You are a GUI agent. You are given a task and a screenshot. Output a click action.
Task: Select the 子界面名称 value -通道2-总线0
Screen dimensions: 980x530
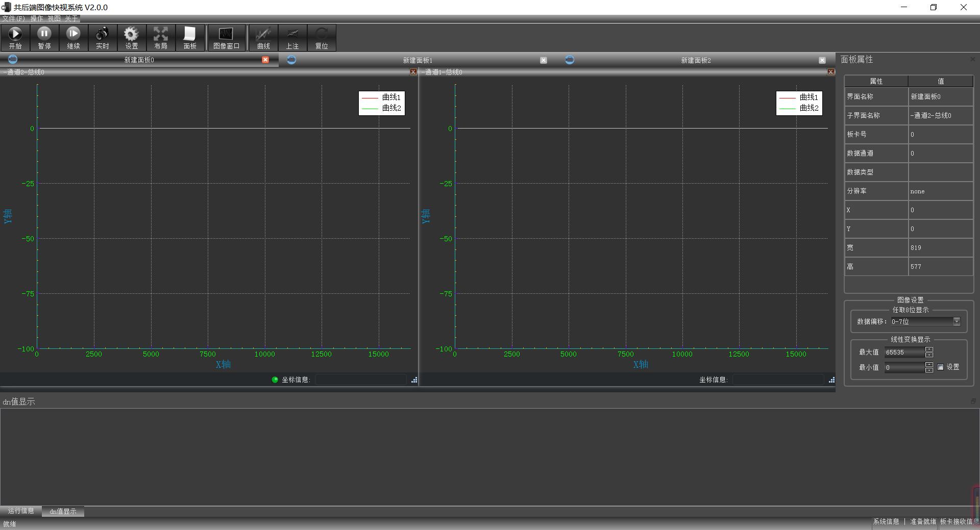coord(941,115)
